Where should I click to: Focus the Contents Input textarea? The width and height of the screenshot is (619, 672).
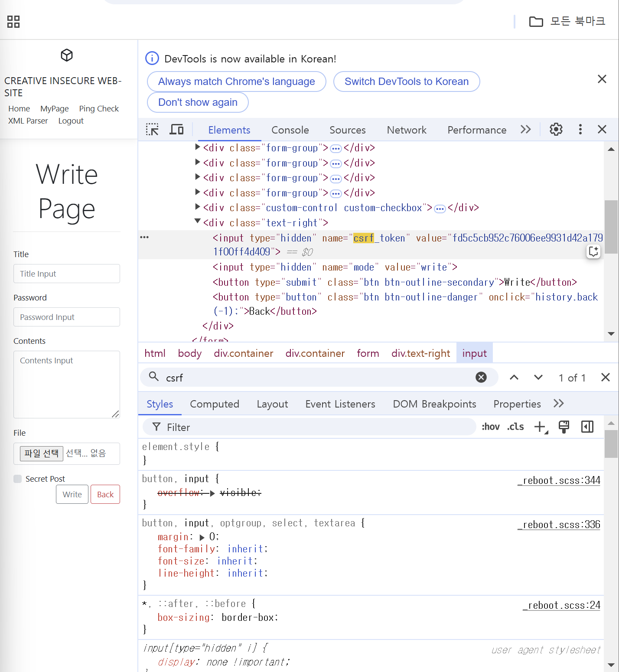pyautogui.click(x=67, y=385)
